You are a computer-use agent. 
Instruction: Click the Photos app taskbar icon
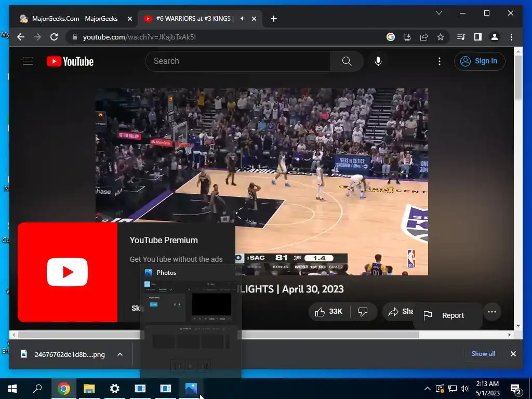coord(191,389)
